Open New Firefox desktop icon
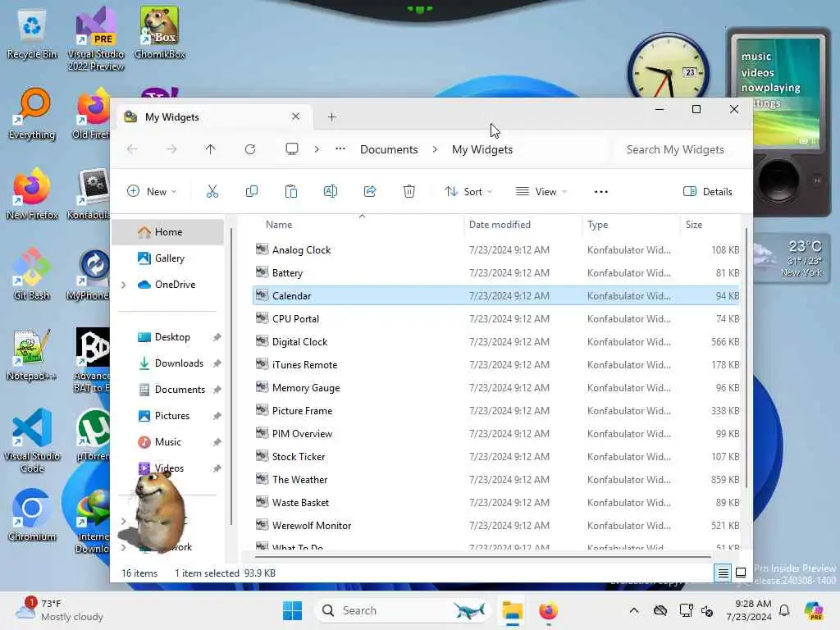The image size is (840, 630). click(x=32, y=194)
